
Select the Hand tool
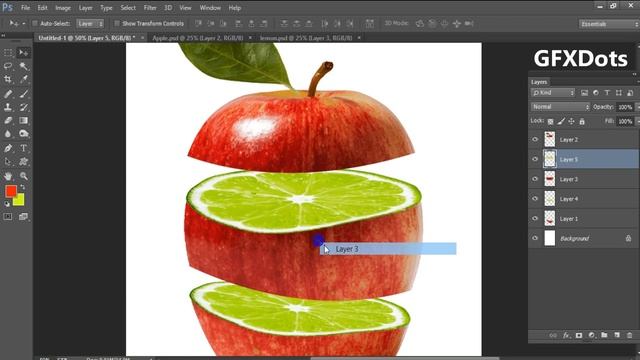(x=8, y=176)
